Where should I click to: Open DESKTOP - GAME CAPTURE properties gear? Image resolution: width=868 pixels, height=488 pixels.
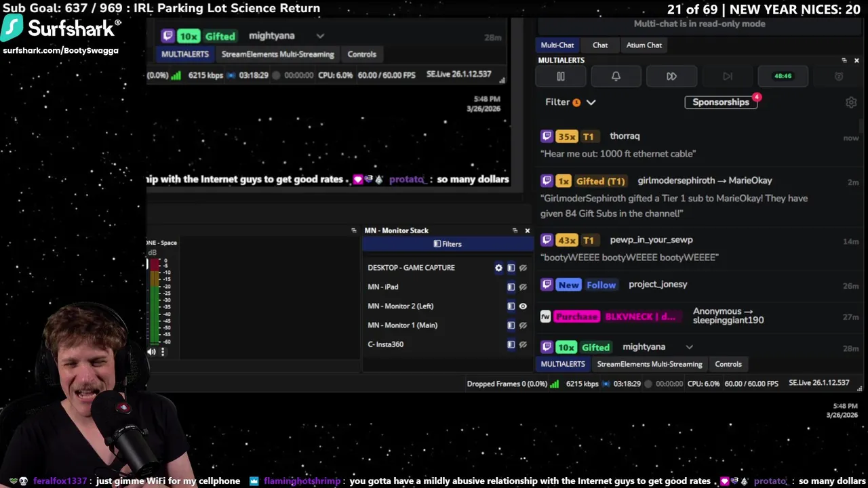coord(498,268)
